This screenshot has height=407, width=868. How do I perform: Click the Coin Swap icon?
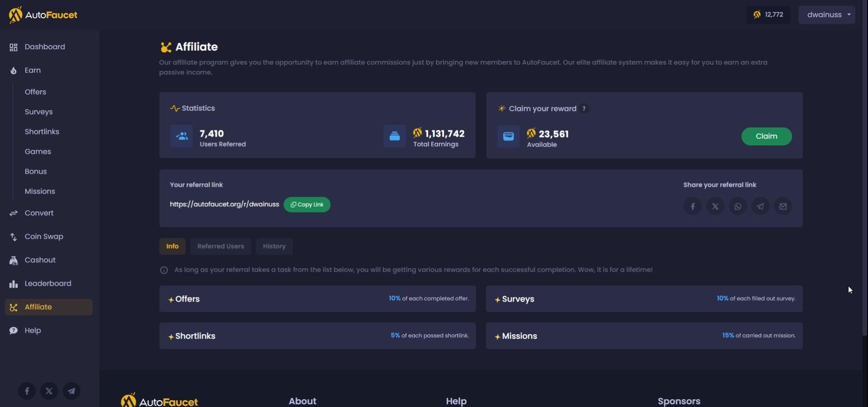(x=14, y=237)
